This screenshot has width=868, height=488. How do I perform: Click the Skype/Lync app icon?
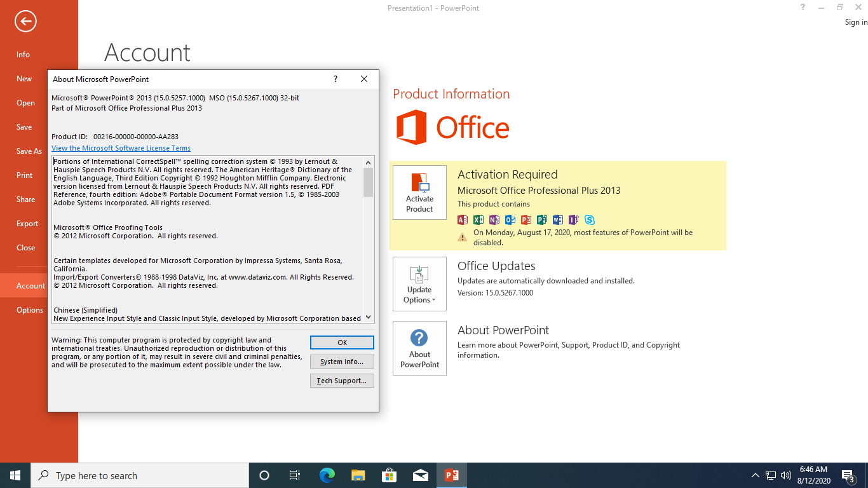tap(590, 220)
